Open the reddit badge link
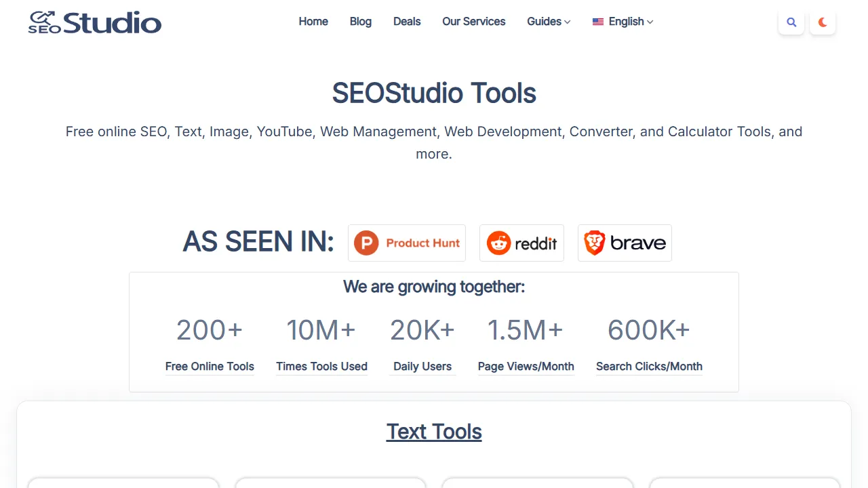Viewport: 868px width, 488px height. (521, 243)
